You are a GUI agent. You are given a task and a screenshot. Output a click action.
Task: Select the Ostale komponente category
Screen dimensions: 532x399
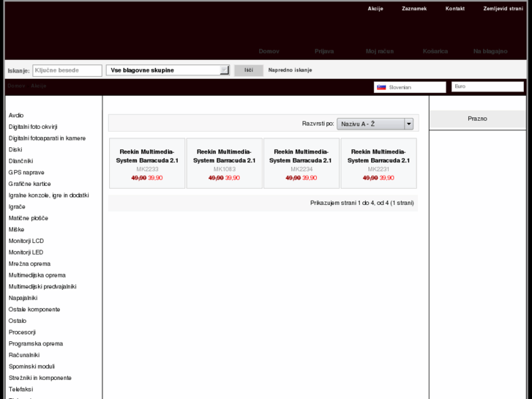(x=34, y=310)
